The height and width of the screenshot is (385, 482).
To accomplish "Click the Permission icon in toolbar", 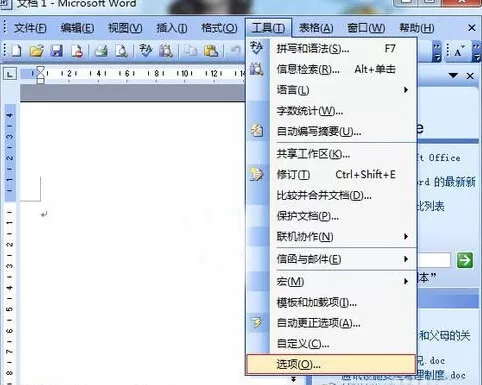I will pyautogui.click(x=77, y=51).
